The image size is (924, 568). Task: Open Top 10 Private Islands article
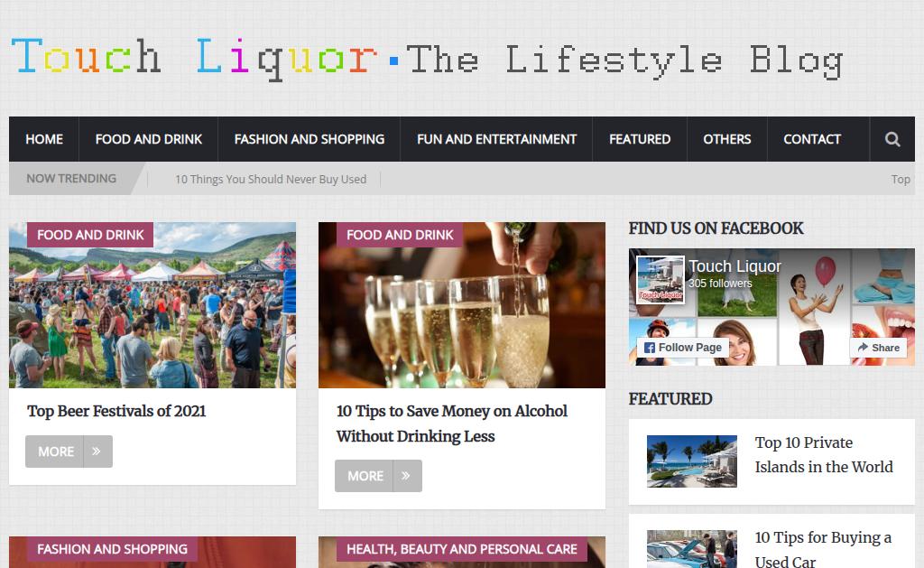coord(824,455)
